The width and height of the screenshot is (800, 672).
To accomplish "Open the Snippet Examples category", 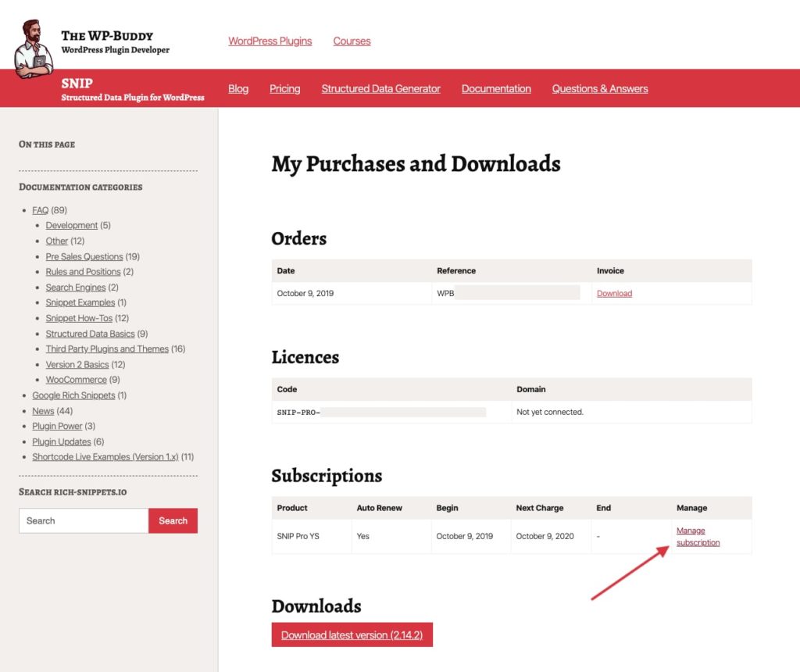I will (80, 302).
